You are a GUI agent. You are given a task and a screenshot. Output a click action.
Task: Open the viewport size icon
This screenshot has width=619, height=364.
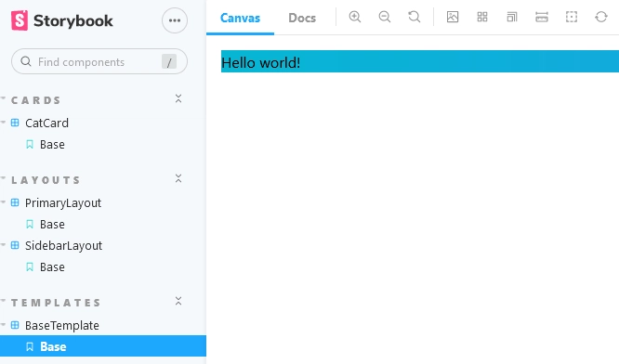click(x=512, y=17)
